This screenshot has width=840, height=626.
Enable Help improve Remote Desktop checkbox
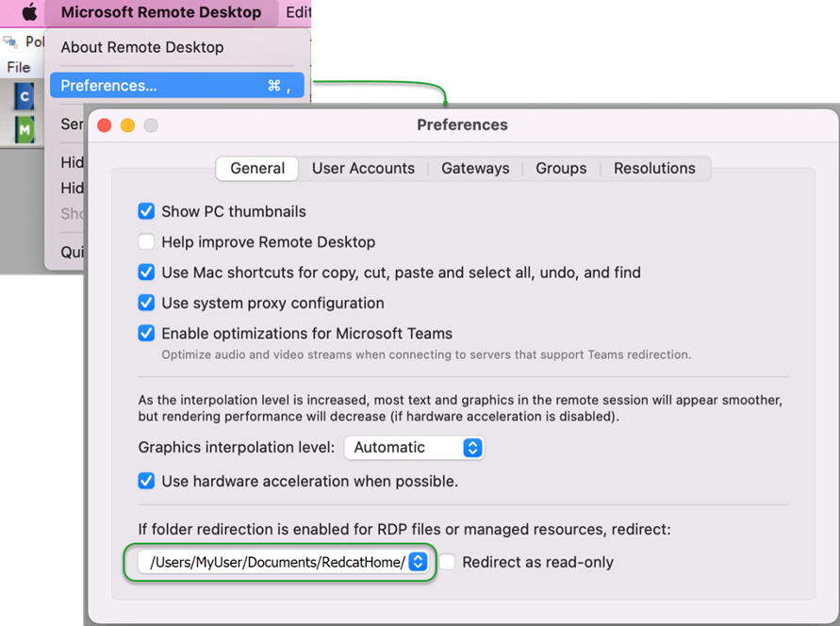click(x=146, y=242)
